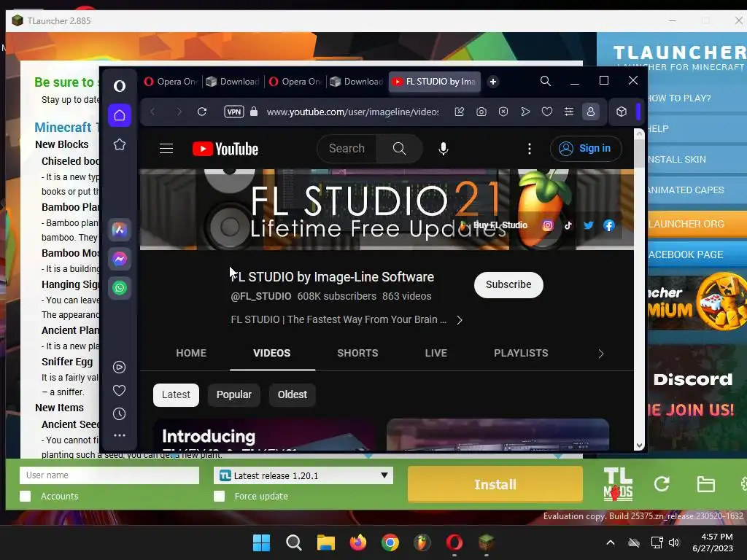Open the Player icon in Opera sidebar

(120, 367)
